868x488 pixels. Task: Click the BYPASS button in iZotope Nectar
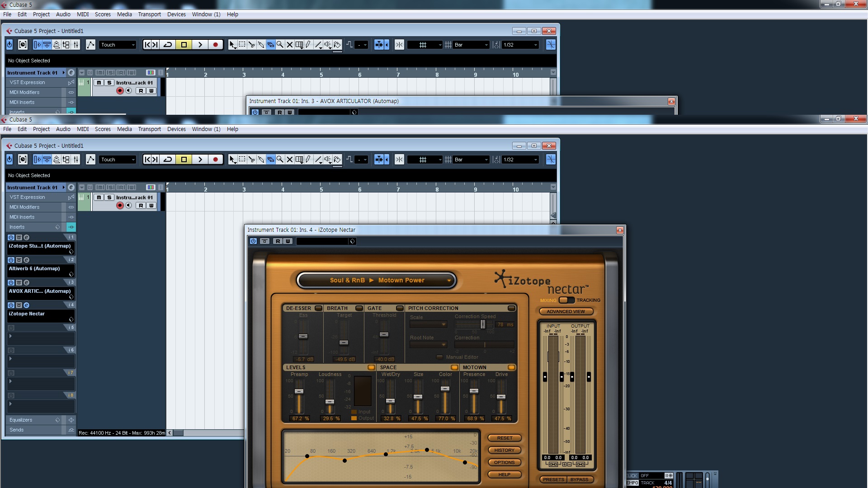[580, 480]
